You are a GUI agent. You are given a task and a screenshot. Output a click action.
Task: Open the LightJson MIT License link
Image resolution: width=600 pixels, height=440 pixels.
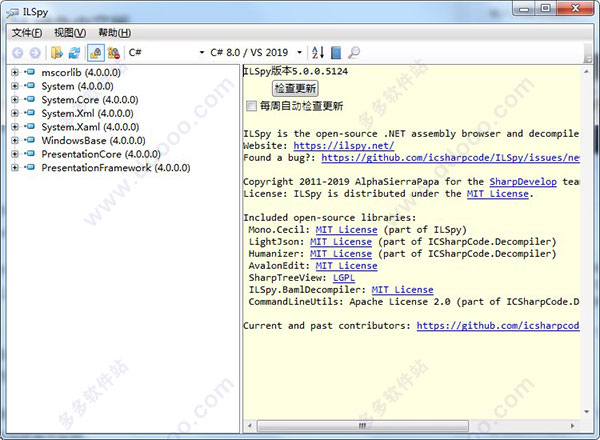pos(341,242)
